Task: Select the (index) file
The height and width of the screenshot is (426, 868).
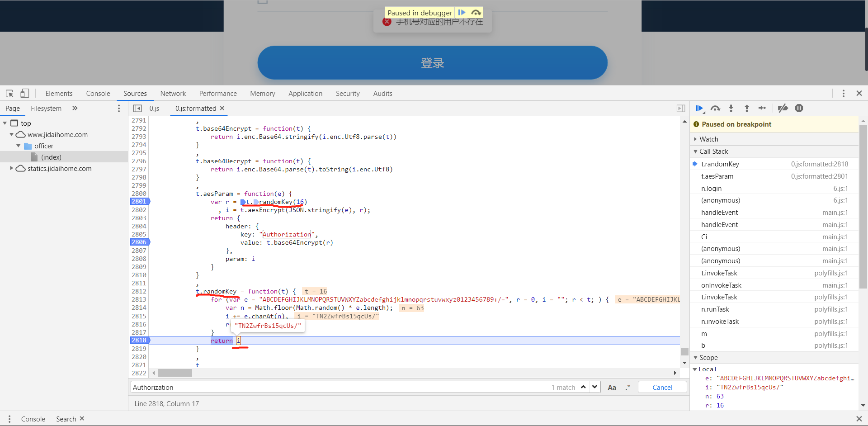Action: click(x=51, y=157)
